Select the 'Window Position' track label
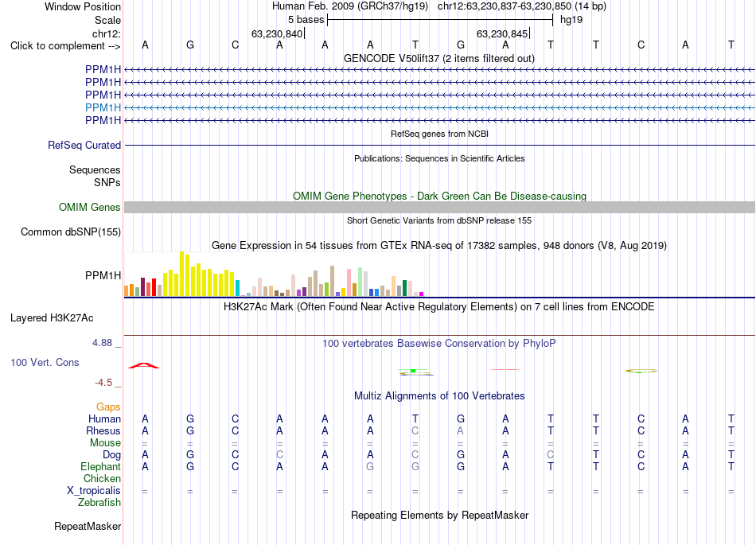The height and width of the screenshot is (545, 756). (x=83, y=6)
